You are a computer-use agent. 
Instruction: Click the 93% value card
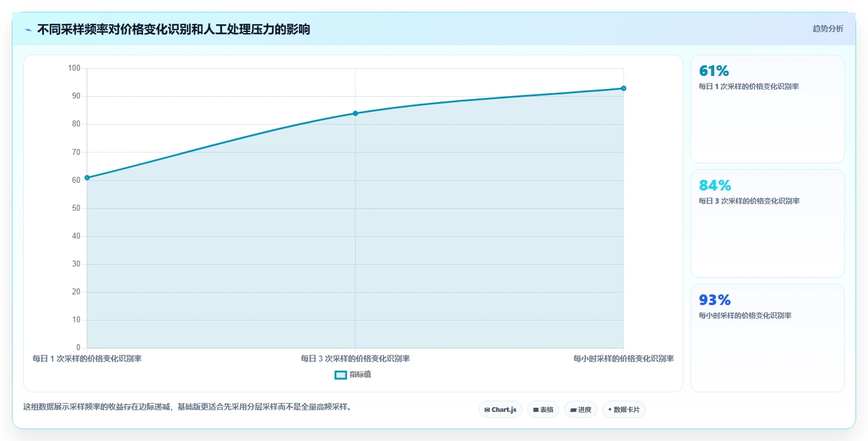click(767, 338)
